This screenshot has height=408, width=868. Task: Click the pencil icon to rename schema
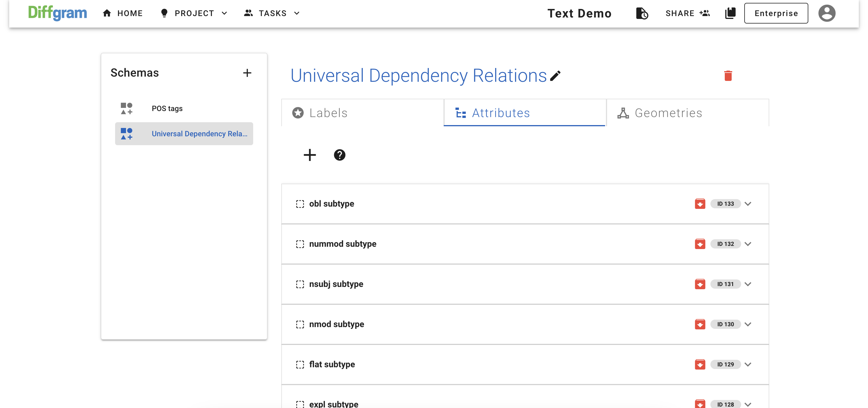[x=555, y=76]
